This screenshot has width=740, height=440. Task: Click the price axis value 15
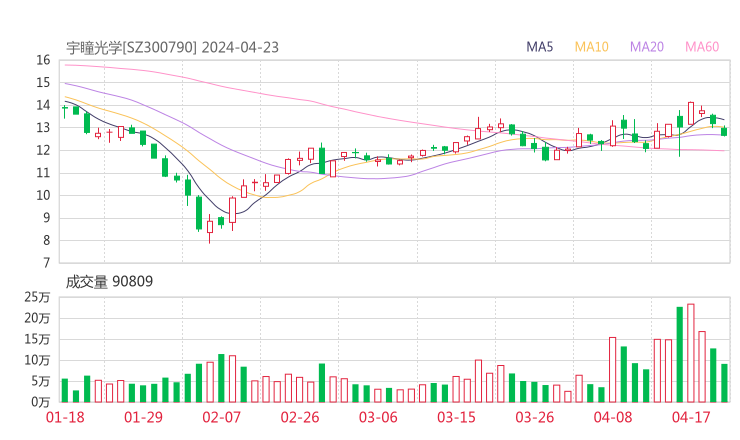pos(43,83)
